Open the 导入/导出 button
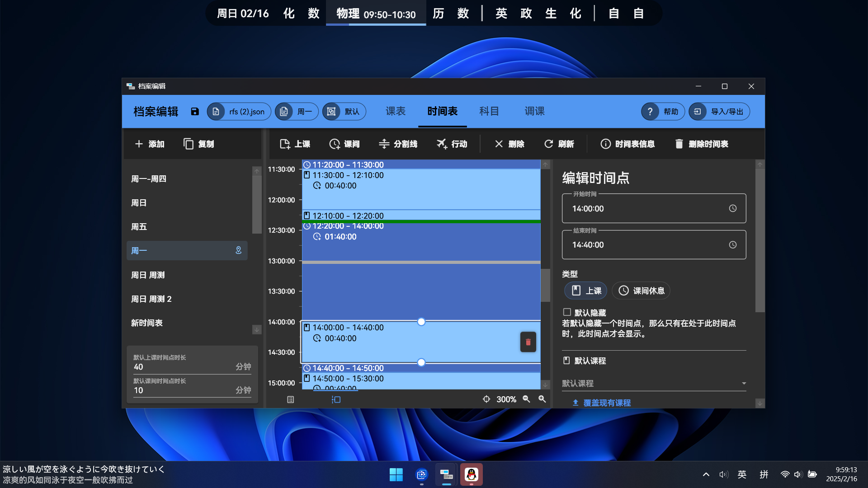The width and height of the screenshot is (868, 488). coord(719,112)
